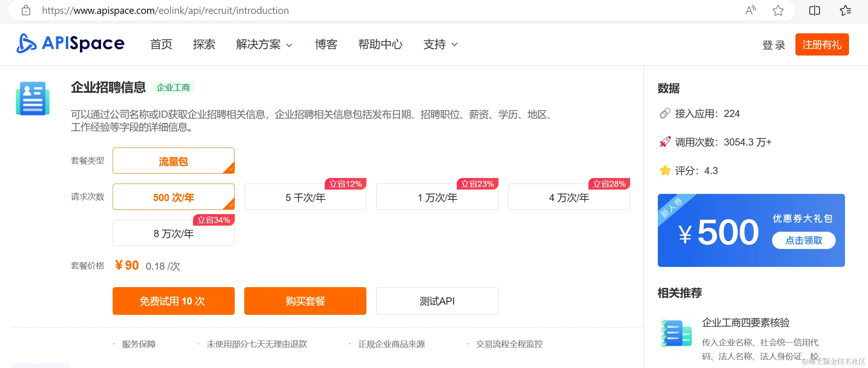Screen dimensions: 868x368
Task: Click the 立省23% discount badge
Action: pos(477,184)
